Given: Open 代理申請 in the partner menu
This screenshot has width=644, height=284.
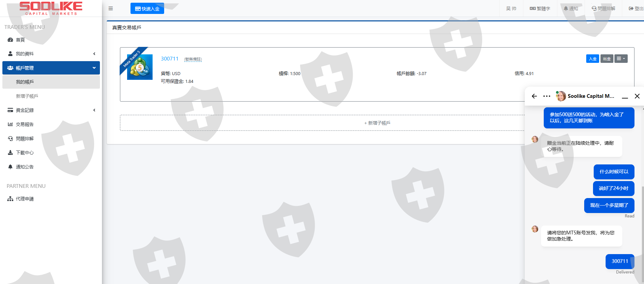Looking at the screenshot, I should coord(51,199).
